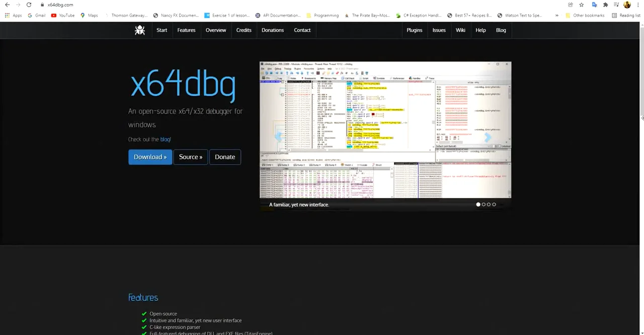The width and height of the screenshot is (644, 335).
Task: Click the share page icon in address bar
Action: pos(571,5)
